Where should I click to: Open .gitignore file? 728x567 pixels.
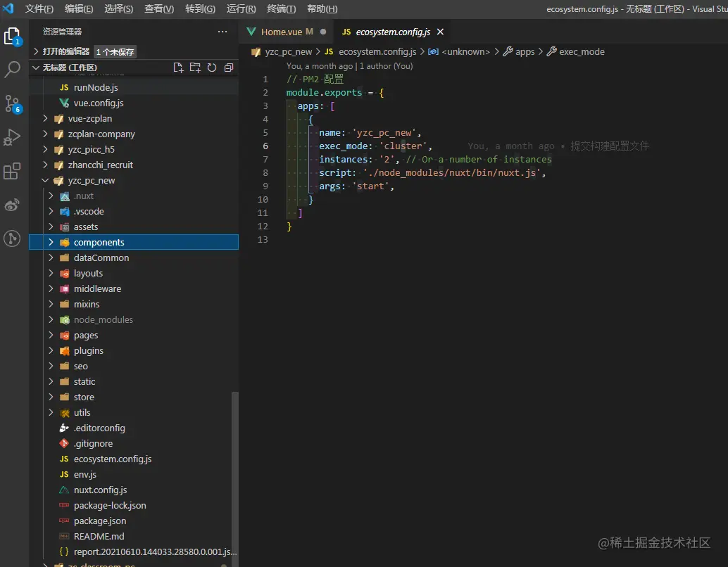point(94,443)
